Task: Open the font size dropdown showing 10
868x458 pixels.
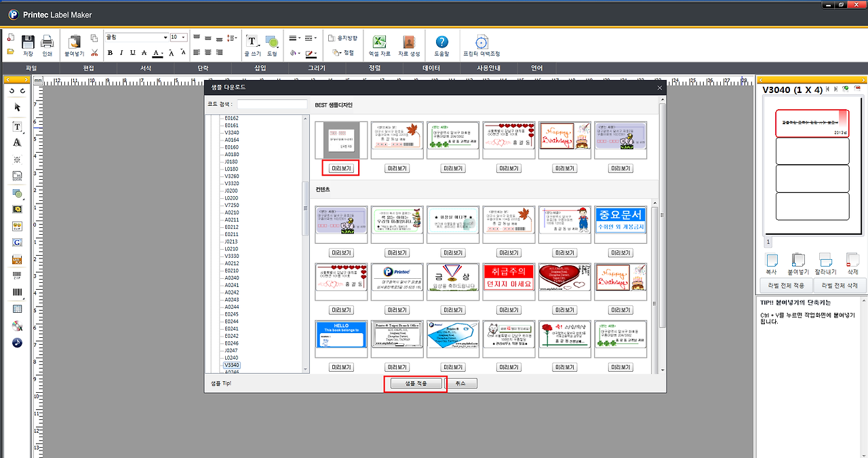Action: [179, 37]
